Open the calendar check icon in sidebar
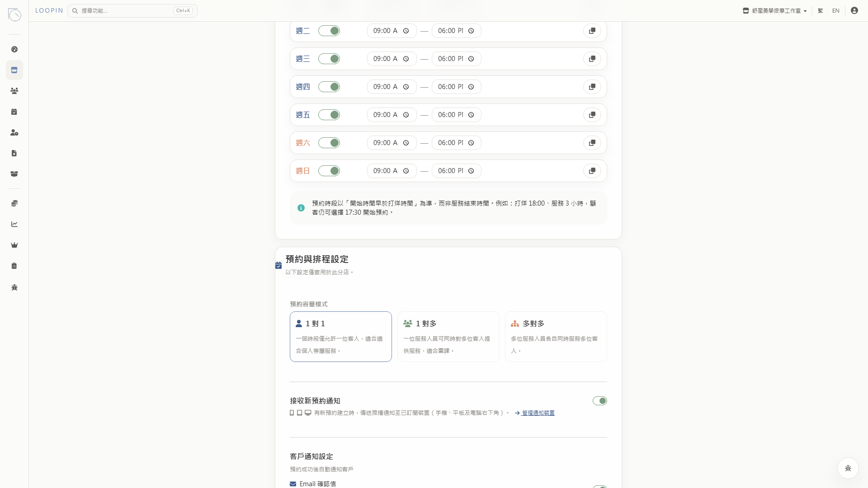Screen dimensions: 868x488 pyautogui.click(x=14, y=112)
